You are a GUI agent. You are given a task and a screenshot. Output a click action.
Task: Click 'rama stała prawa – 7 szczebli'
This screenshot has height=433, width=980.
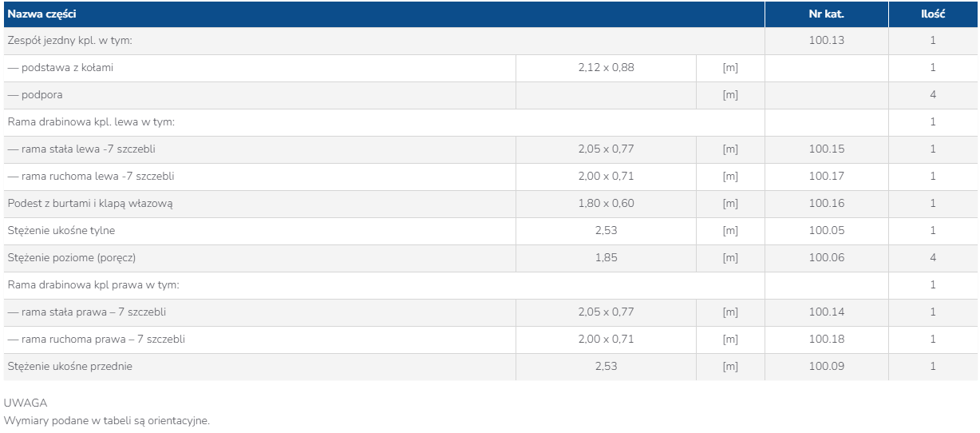tap(87, 312)
